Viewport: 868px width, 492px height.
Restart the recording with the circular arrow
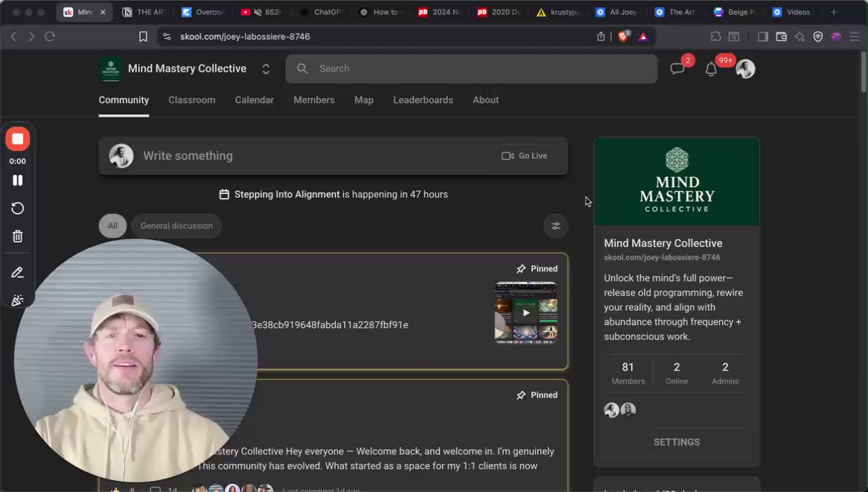pyautogui.click(x=18, y=208)
